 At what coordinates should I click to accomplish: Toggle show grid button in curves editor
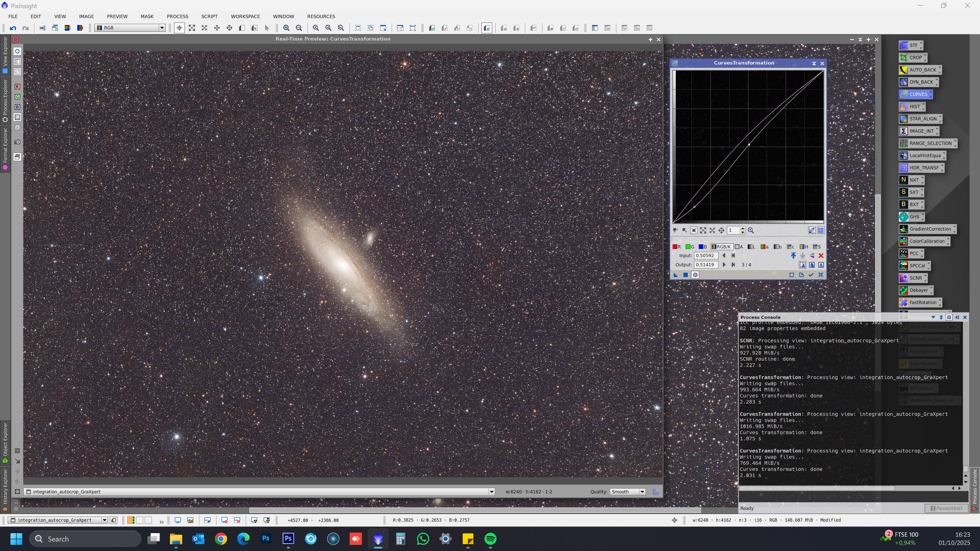click(x=821, y=230)
